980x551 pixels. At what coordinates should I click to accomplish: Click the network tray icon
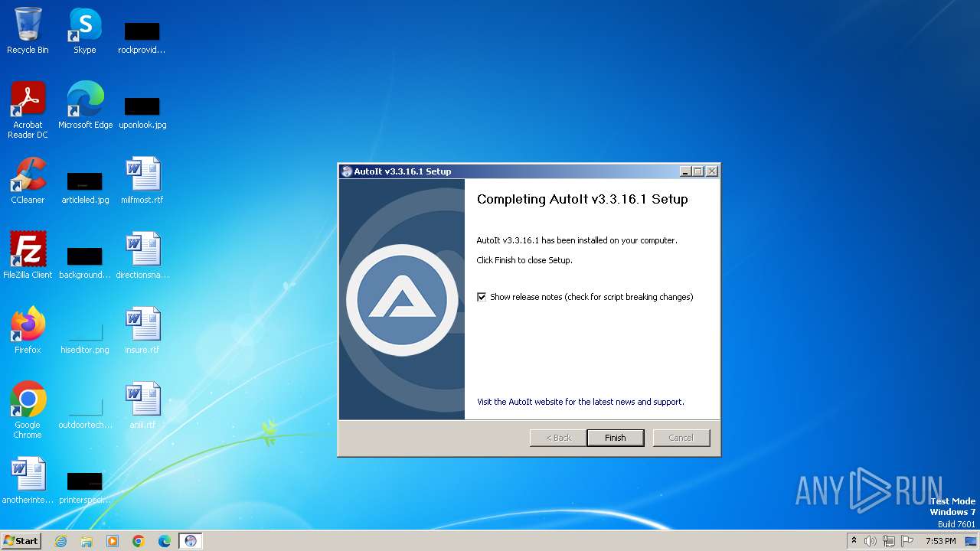(x=889, y=541)
